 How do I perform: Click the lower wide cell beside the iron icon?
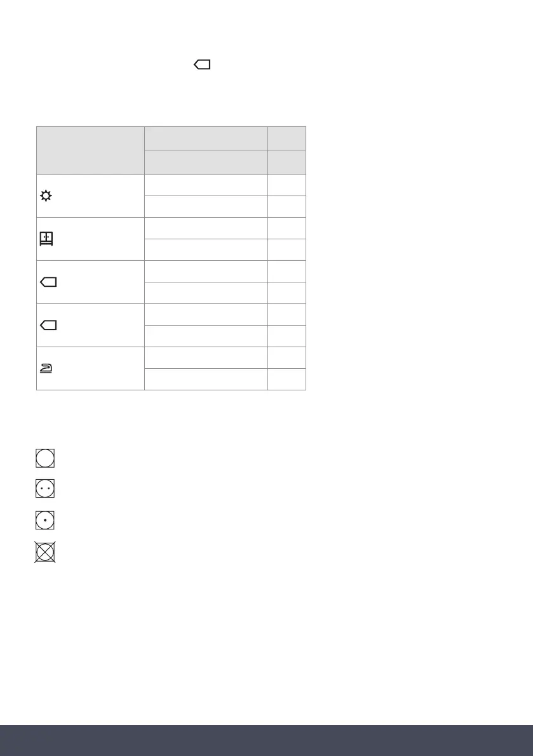point(206,379)
